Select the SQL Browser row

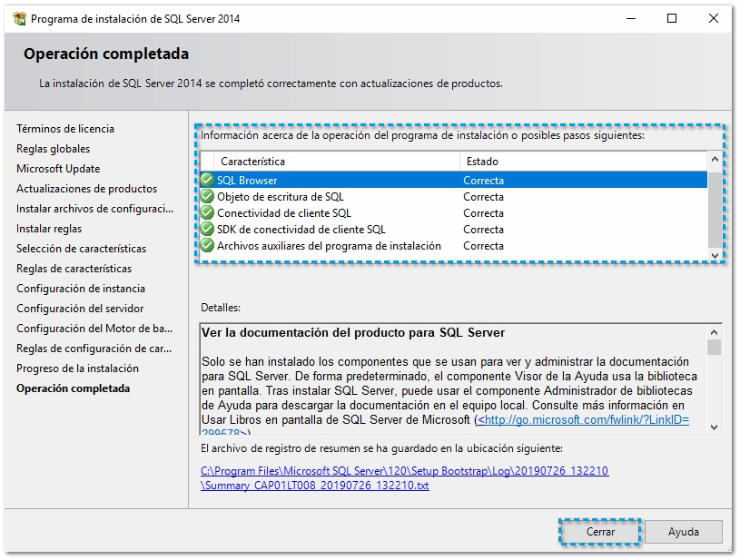click(x=453, y=181)
